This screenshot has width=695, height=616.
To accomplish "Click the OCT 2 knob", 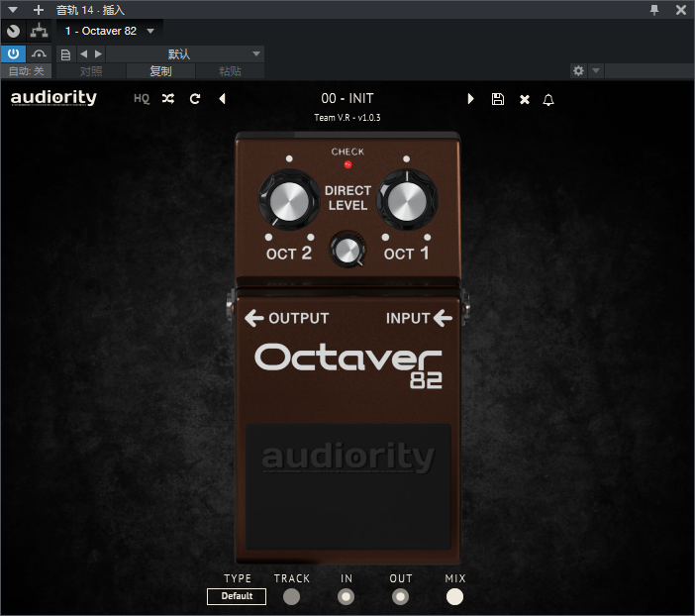I will click(x=286, y=203).
